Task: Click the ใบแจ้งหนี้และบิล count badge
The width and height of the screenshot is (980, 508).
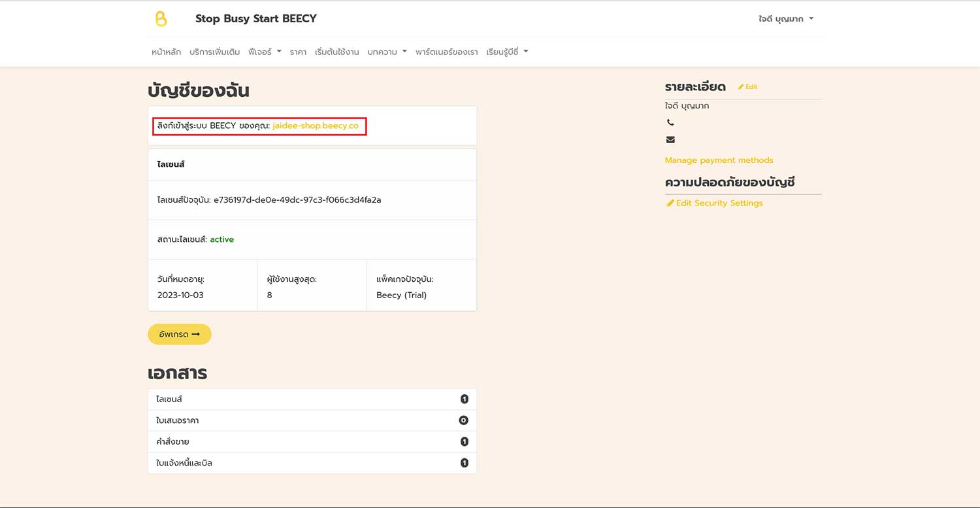Action: (x=464, y=463)
